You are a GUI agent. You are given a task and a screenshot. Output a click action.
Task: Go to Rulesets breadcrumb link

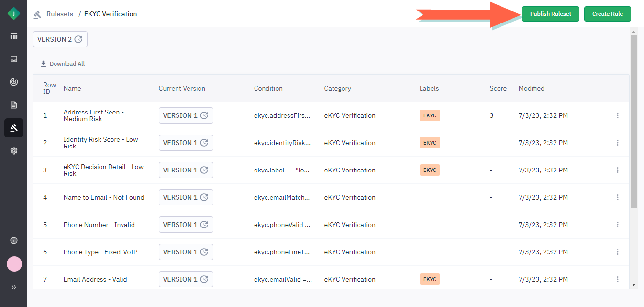(59, 14)
